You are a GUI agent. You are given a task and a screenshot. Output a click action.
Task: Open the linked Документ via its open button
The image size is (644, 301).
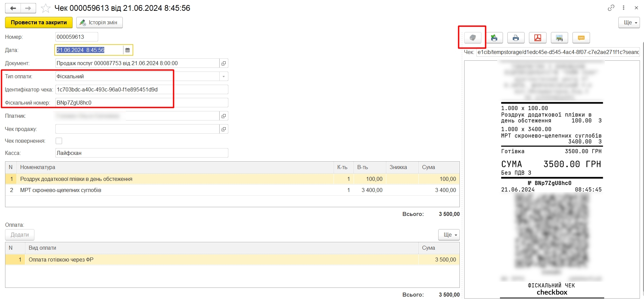(223, 63)
